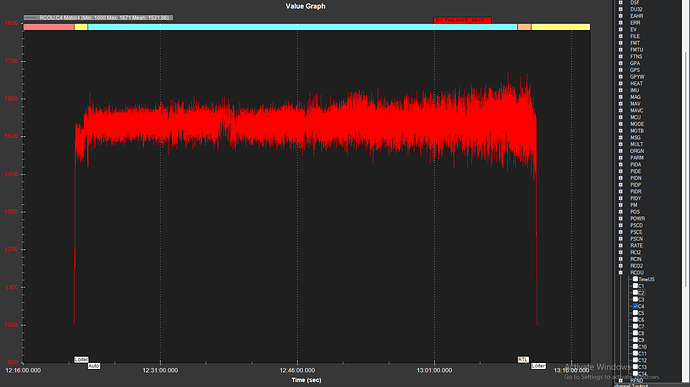Select the GPYW tree item
Viewport: 690px width, 387px height.
pyautogui.click(x=637, y=77)
